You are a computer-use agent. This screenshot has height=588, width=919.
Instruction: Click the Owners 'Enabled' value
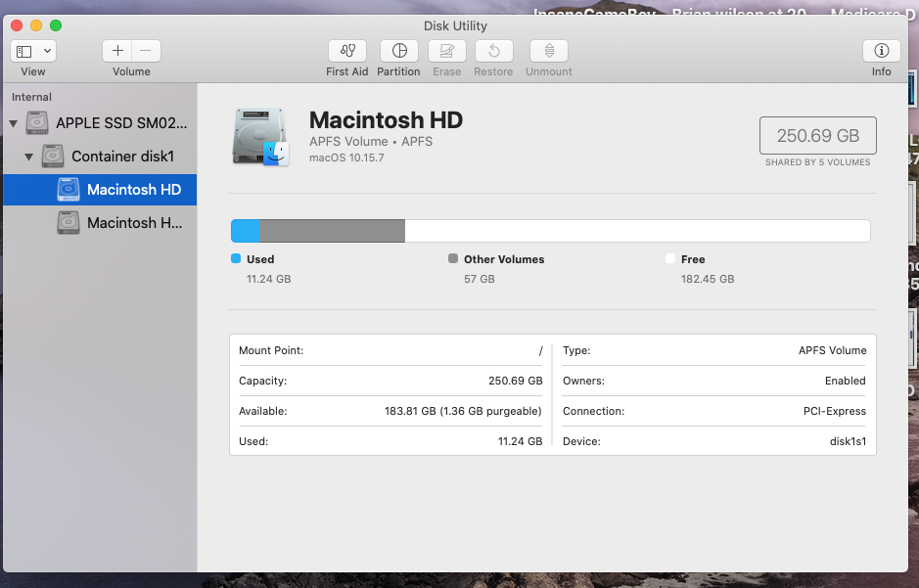[x=846, y=381]
